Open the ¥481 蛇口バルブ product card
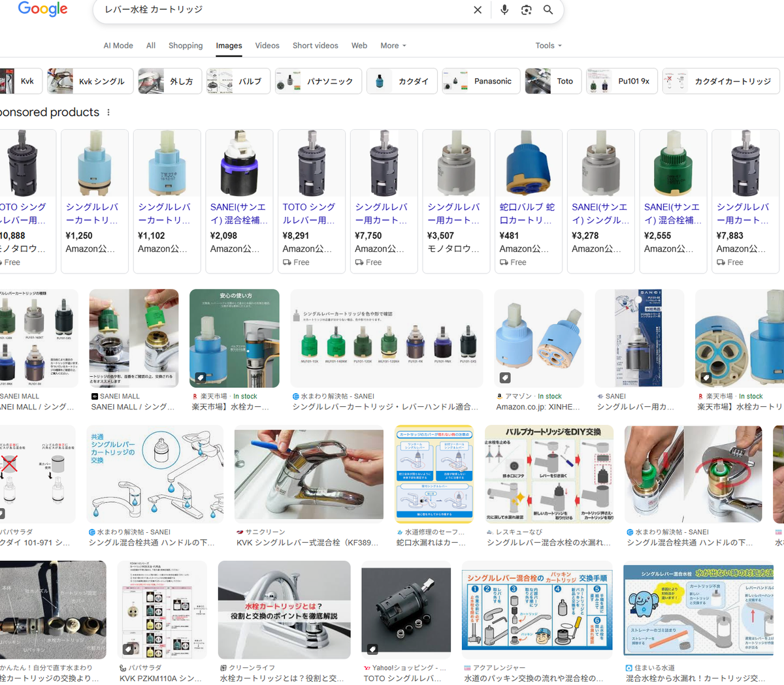This screenshot has width=784, height=685. point(529,201)
